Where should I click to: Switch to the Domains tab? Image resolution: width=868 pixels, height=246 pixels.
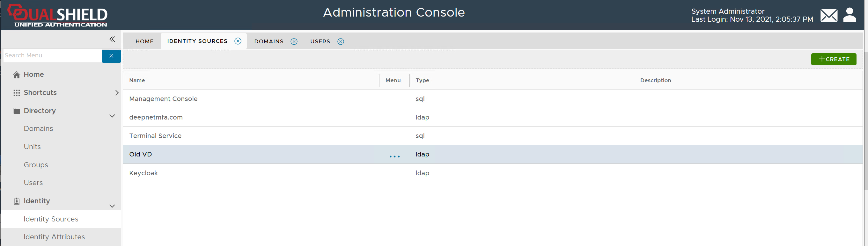tap(268, 41)
